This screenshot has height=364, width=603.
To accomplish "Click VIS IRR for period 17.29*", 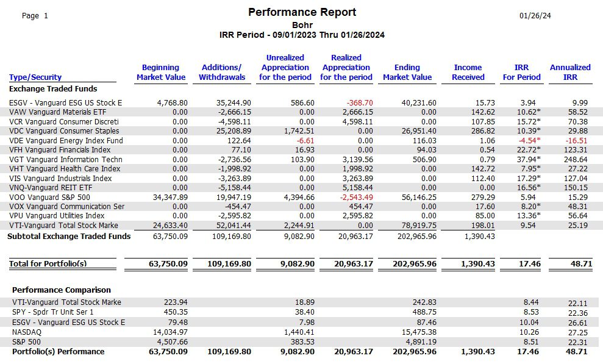I will [529, 179].
